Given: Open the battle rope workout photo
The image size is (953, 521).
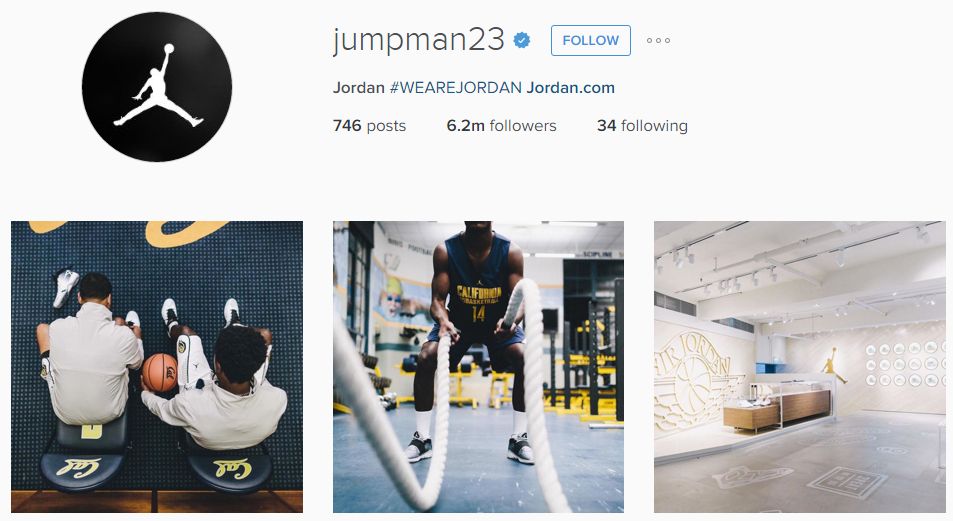Looking at the screenshot, I should pyautogui.click(x=478, y=367).
